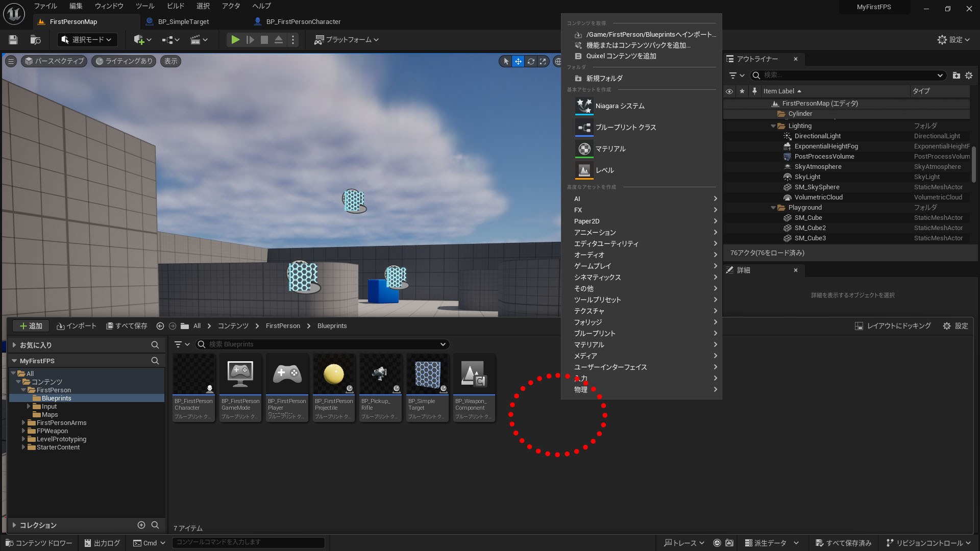Click the green Add button
Image resolution: width=980 pixels, height=551 pixels.
(31, 326)
